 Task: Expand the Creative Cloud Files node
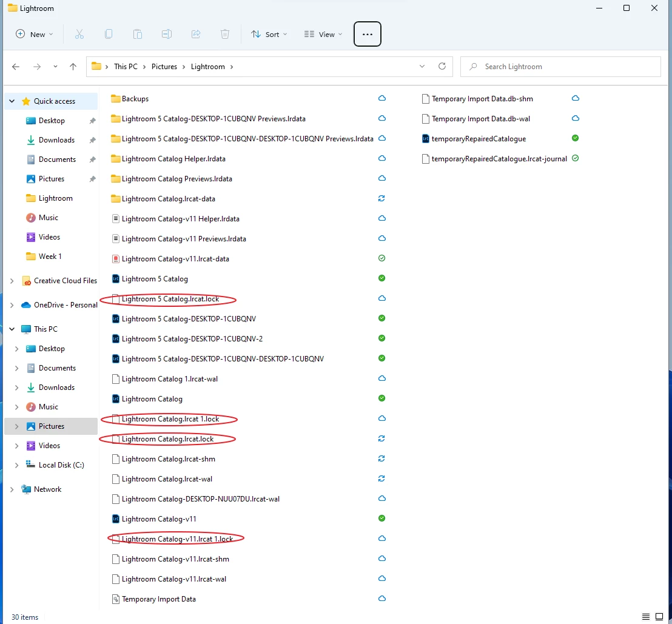click(12, 281)
